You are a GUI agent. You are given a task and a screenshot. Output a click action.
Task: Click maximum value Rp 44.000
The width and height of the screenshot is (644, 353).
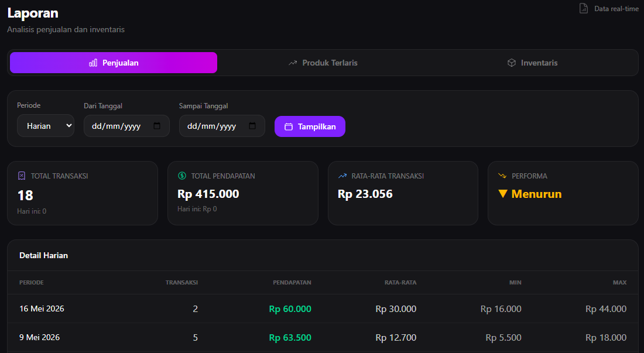(606, 309)
